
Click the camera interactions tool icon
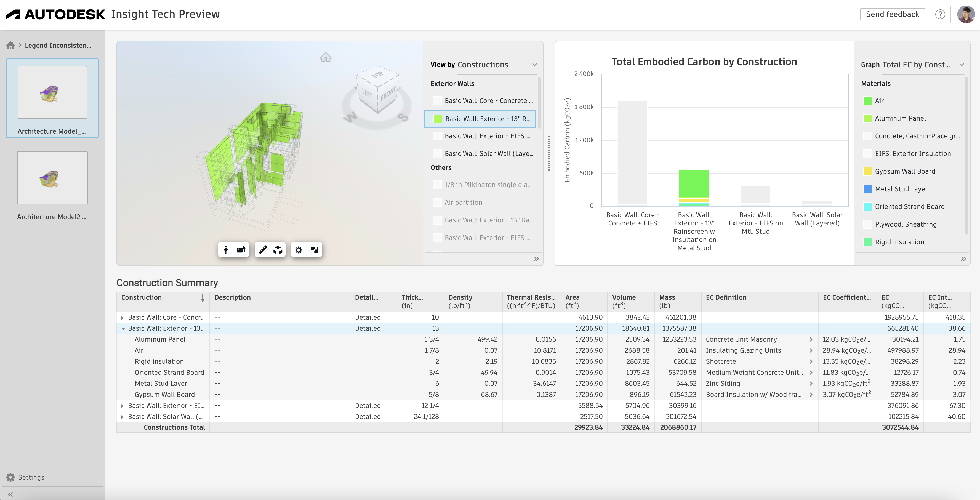point(241,250)
